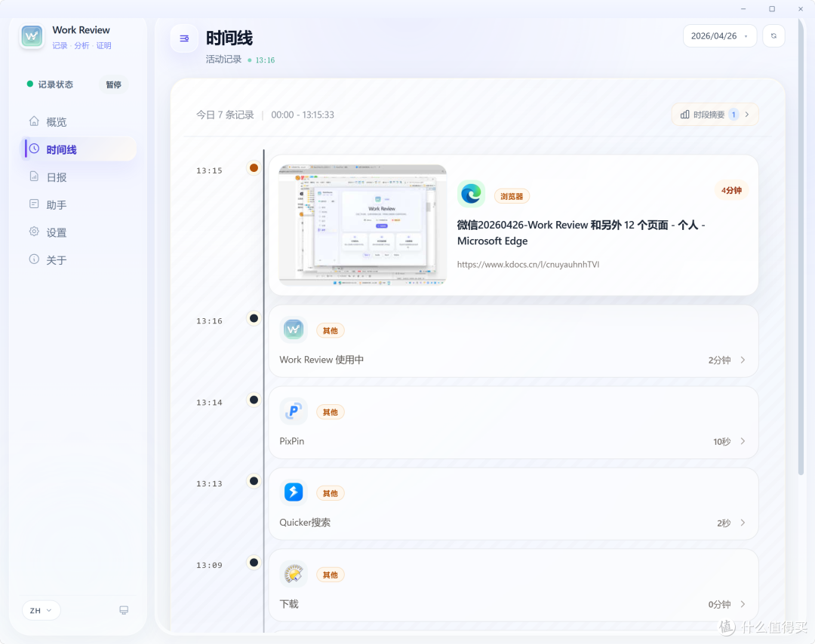The width and height of the screenshot is (815, 644).
Task: Click the 今日 7 条记录 summary text
Action: coord(225,115)
